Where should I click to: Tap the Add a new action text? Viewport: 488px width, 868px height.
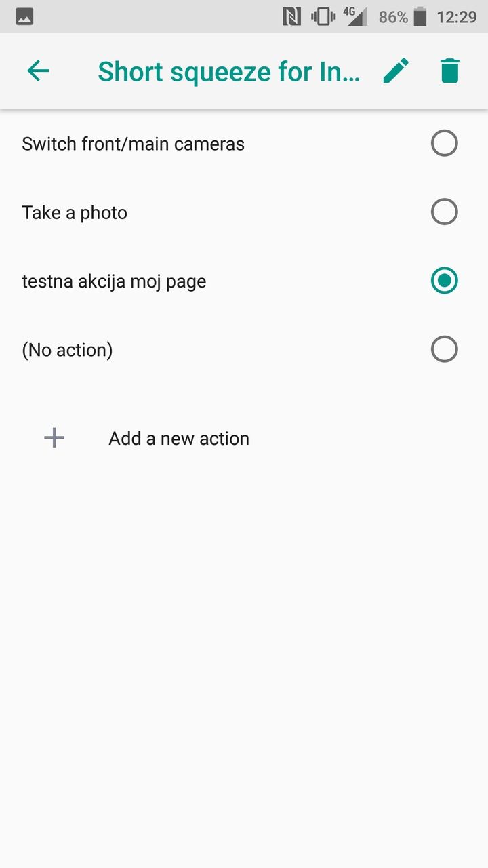(x=179, y=439)
